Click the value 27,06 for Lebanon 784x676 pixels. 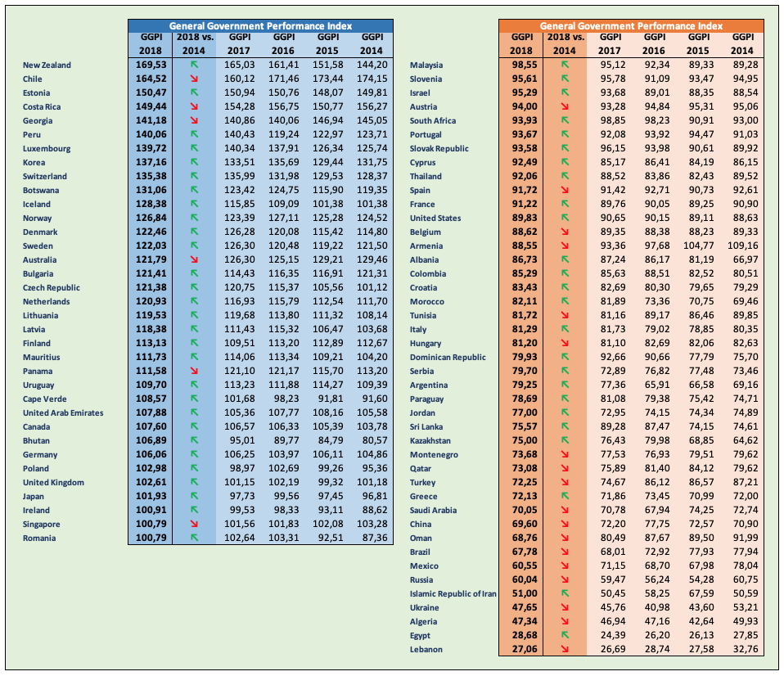524,649
